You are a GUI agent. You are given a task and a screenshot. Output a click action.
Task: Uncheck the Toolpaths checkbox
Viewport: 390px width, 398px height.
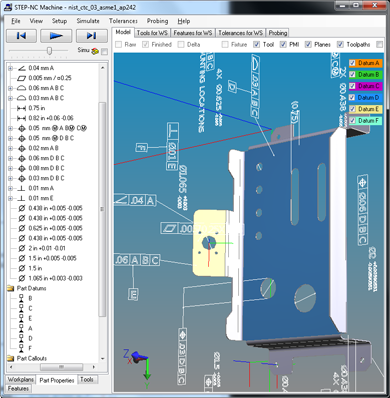tap(340, 44)
